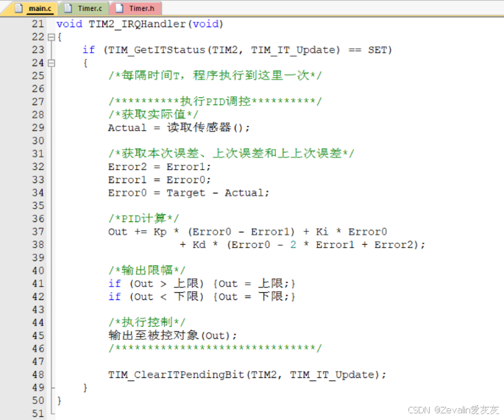Click line number 37 in the gutter
The width and height of the screenshot is (504, 420).
(x=38, y=232)
